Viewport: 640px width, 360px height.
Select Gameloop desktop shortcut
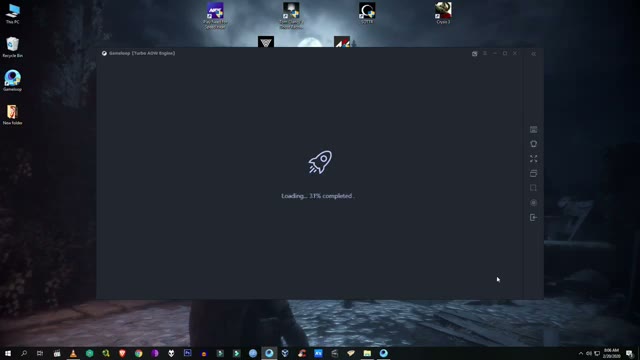coord(13,80)
